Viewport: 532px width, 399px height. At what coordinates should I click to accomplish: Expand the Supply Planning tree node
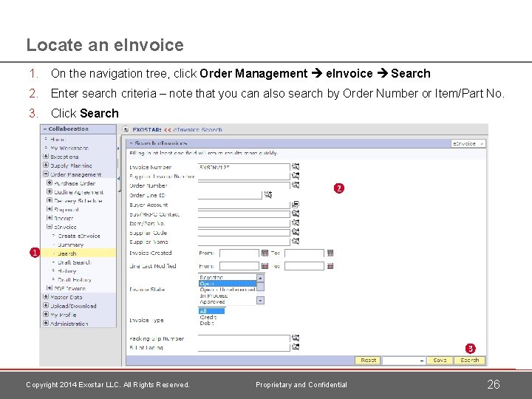[46, 166]
